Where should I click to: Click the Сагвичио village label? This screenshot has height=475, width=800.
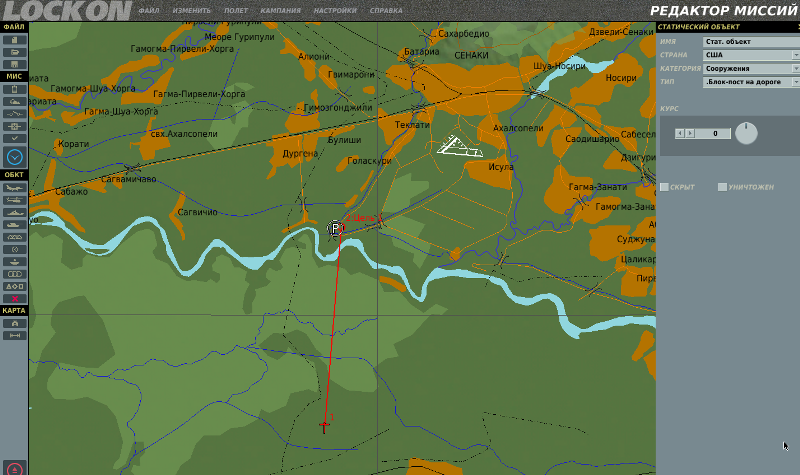197,212
